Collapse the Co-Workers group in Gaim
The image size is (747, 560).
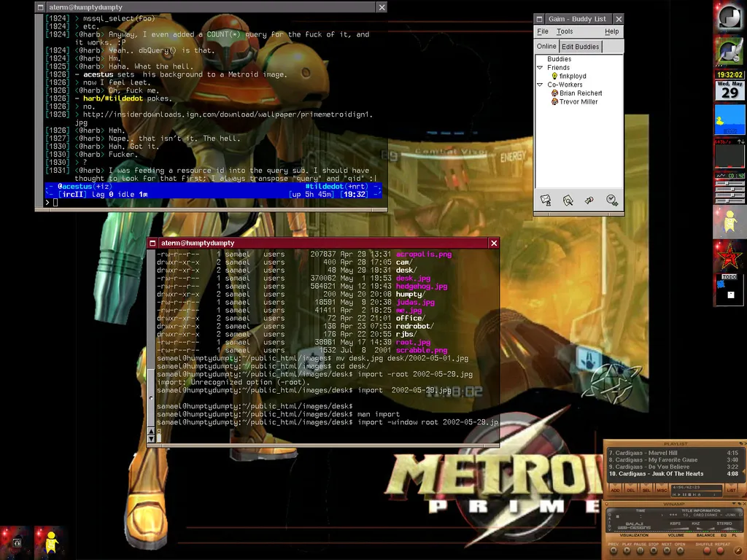pyautogui.click(x=540, y=85)
